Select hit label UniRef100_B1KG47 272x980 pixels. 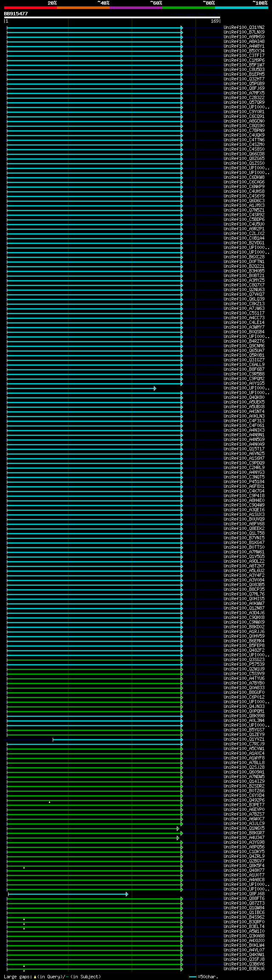click(x=244, y=543)
